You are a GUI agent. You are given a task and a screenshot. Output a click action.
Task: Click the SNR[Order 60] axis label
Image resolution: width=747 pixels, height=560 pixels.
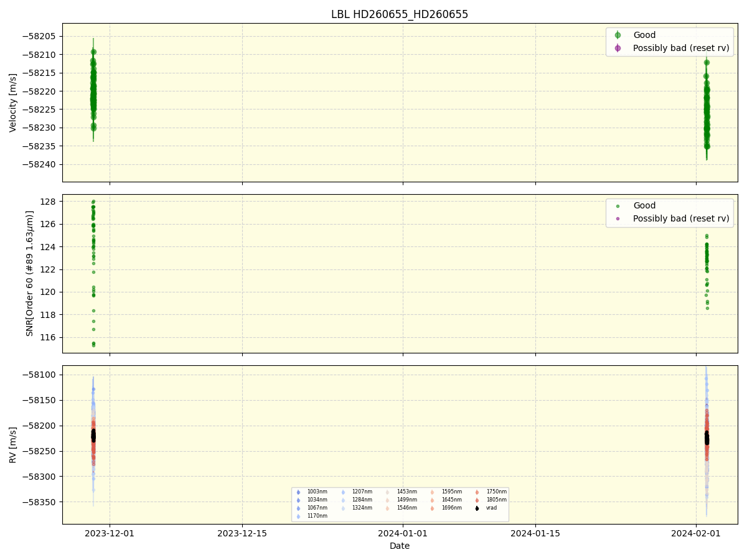coord(30,273)
